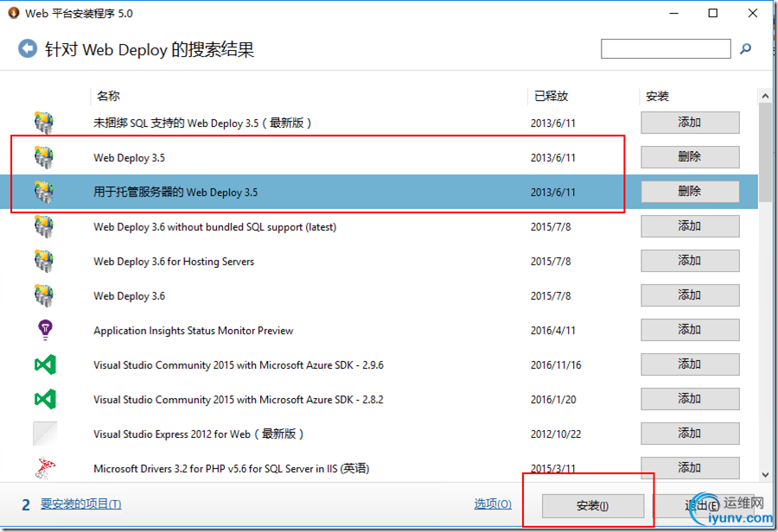Screen dimensions: 778x532
Task: Click the Web Platform Installer title bar icon
Action: click(13, 13)
